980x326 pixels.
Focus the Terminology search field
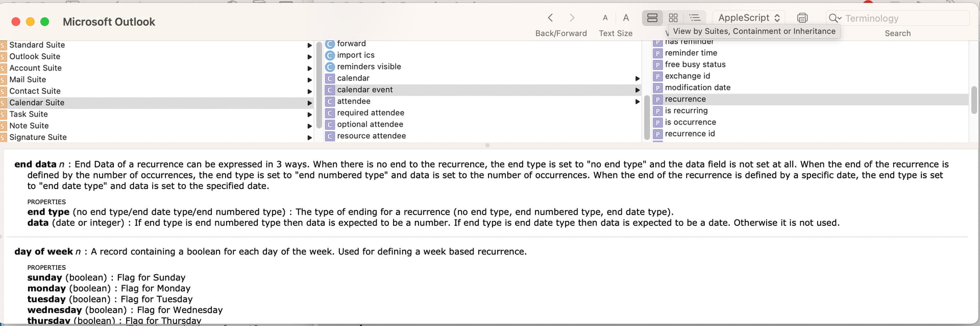click(905, 18)
